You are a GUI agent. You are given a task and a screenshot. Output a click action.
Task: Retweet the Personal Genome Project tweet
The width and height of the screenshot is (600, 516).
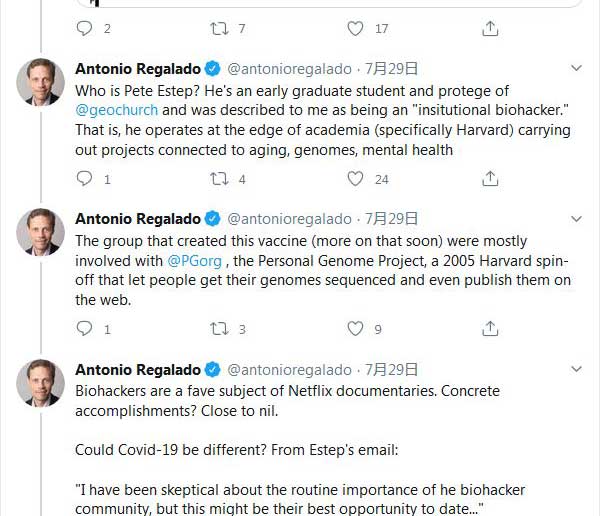(219, 328)
